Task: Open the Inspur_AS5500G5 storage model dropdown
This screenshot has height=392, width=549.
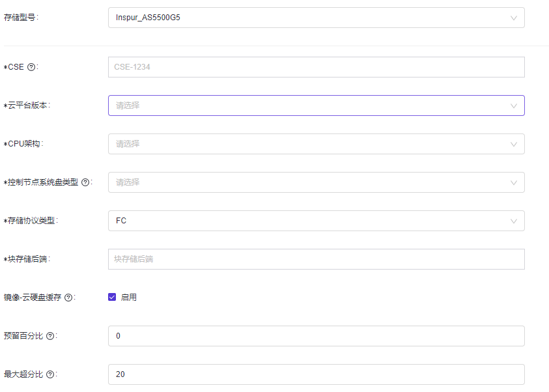Action: [306, 18]
